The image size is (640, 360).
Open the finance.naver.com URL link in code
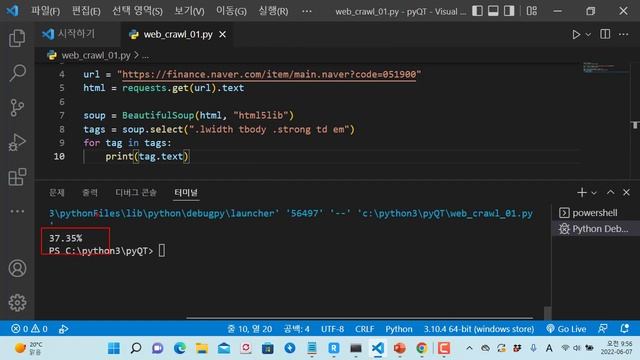[269, 74]
